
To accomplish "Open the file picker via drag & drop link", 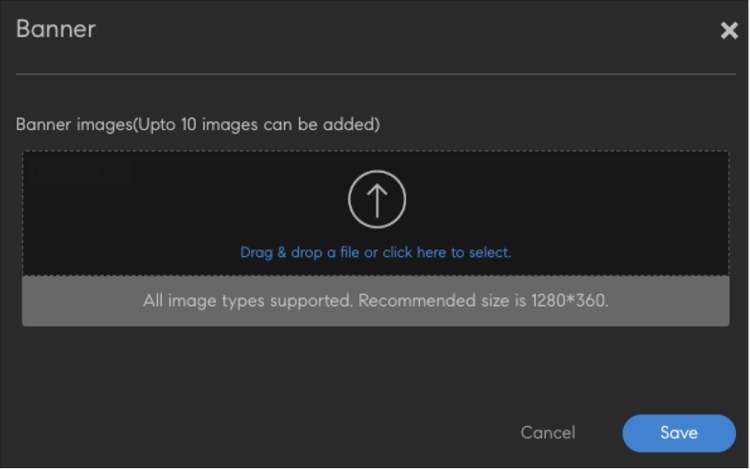I will coord(375,252).
